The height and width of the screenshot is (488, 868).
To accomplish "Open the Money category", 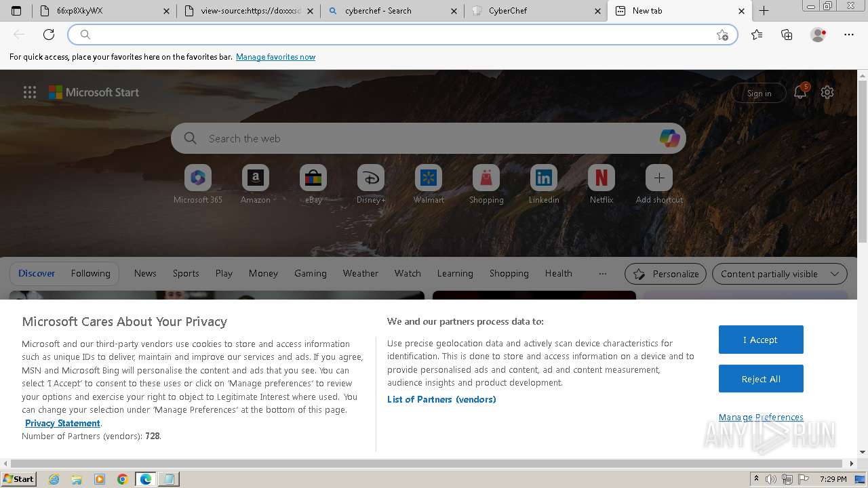I will coord(263,273).
